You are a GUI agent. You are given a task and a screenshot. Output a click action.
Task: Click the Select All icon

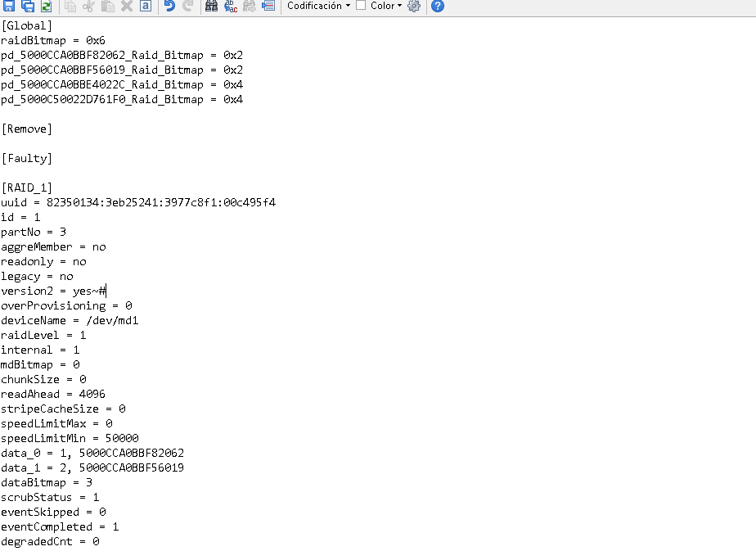[x=145, y=7]
